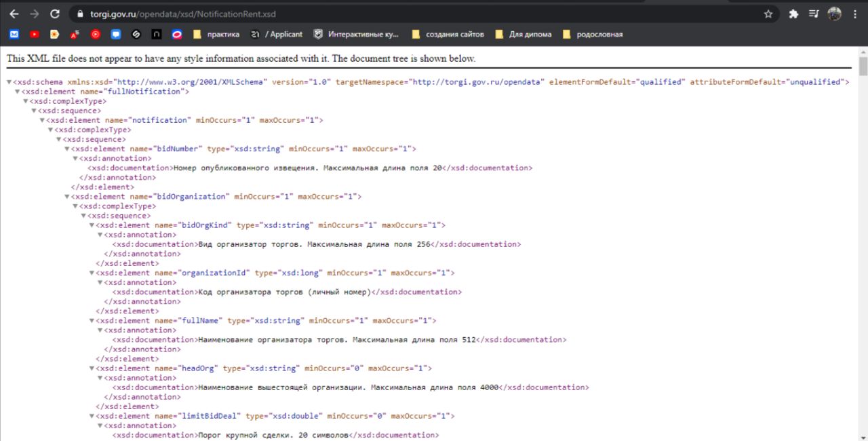The width and height of the screenshot is (868, 441).
Task: Open the Extensions puzzle icon
Action: point(794,14)
